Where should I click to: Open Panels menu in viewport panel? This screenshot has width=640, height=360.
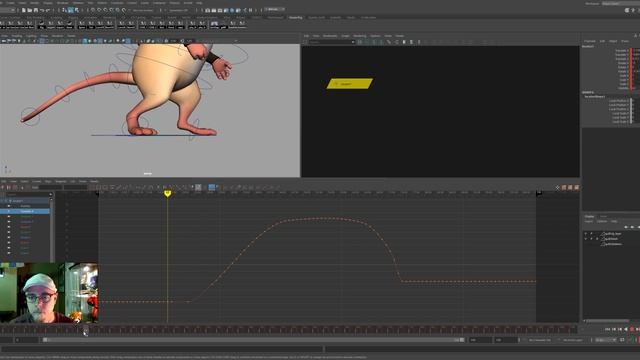point(71,36)
